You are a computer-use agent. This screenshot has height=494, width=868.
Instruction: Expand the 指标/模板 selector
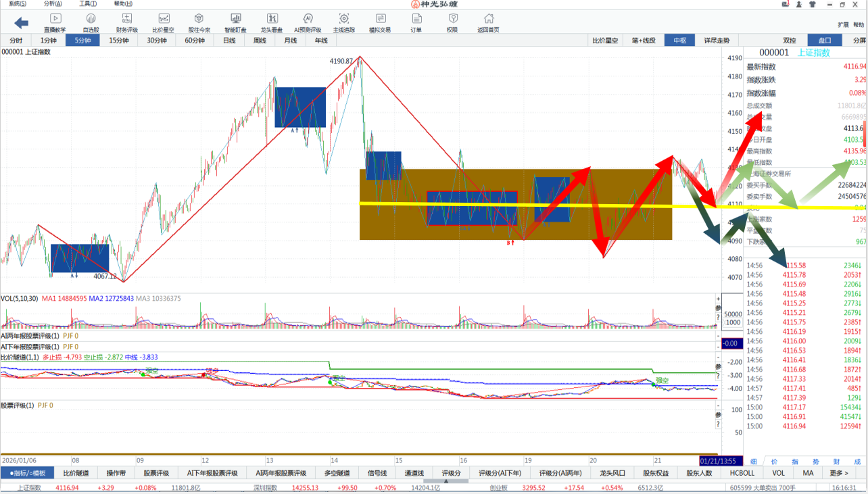27,473
